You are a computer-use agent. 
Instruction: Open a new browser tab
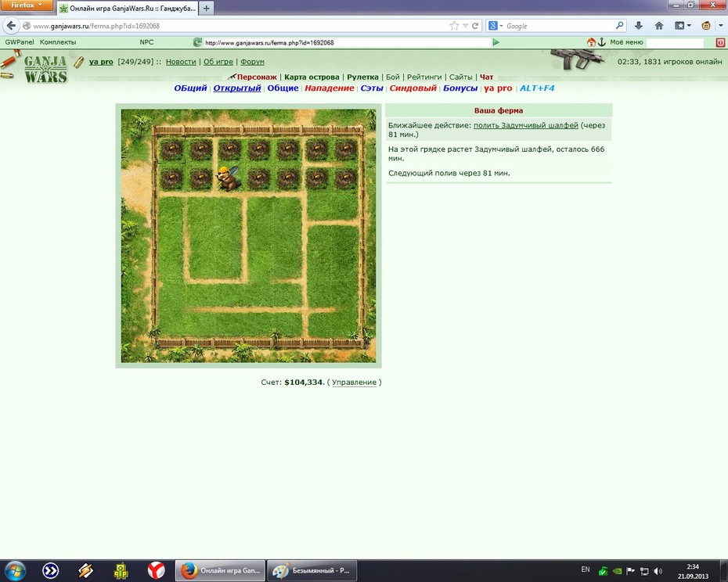(x=207, y=9)
